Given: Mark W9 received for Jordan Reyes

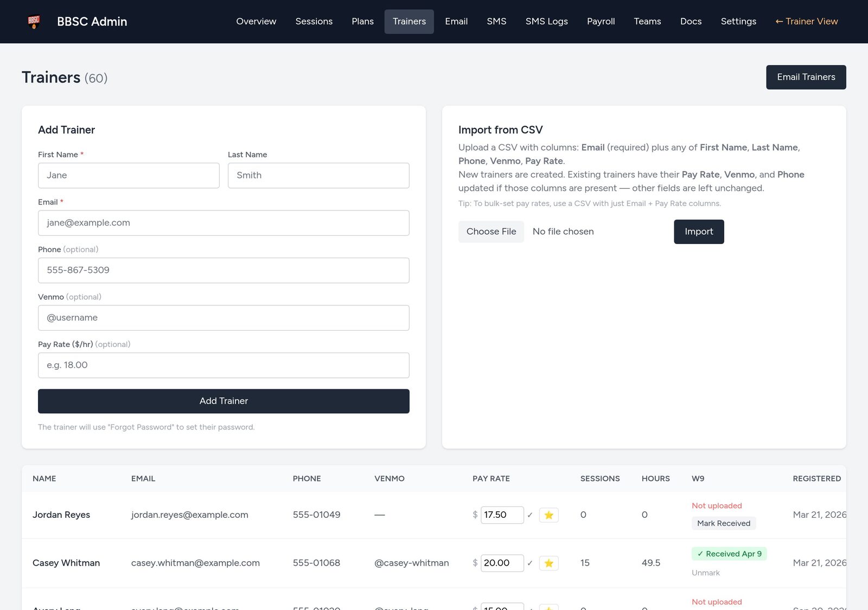Looking at the screenshot, I should pyautogui.click(x=724, y=523).
